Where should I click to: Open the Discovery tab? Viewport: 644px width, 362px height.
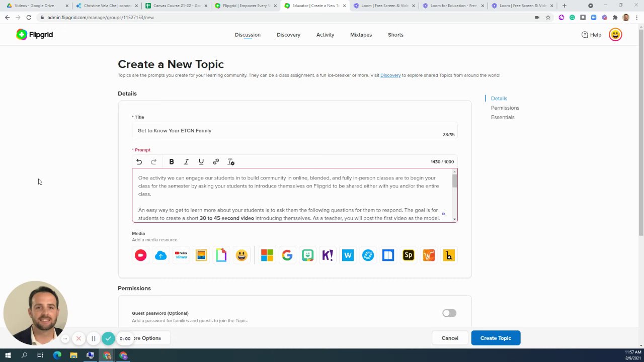click(288, 35)
